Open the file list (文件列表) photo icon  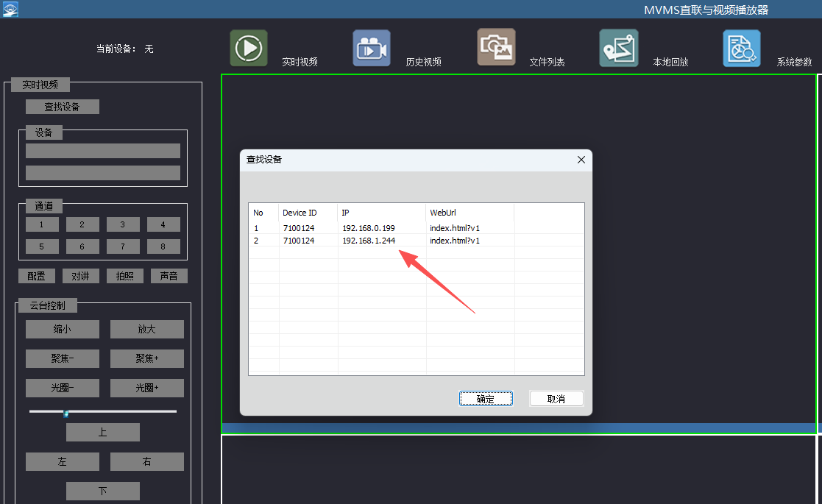pos(496,48)
